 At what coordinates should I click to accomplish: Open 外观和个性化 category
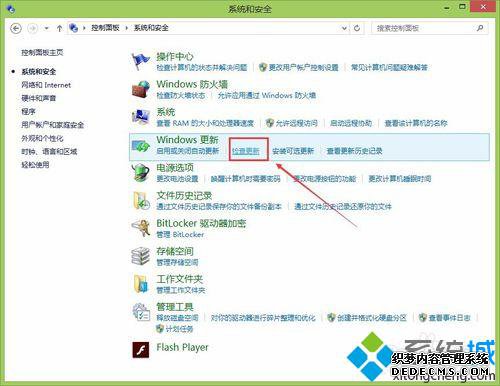(x=42, y=138)
